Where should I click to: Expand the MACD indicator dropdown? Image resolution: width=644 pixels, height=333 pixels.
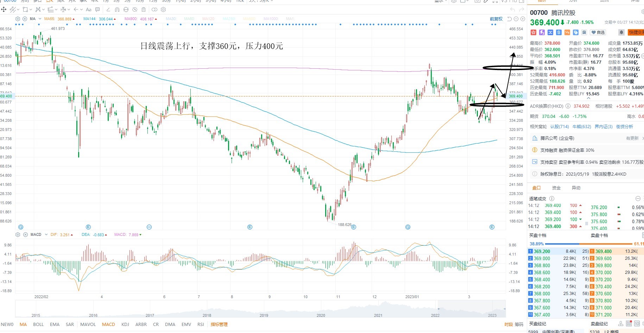coord(46,234)
